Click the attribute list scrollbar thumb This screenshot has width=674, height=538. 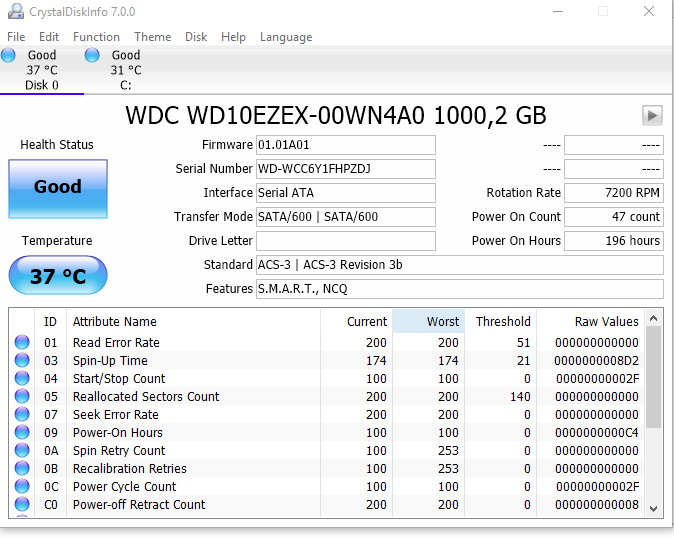[654, 377]
